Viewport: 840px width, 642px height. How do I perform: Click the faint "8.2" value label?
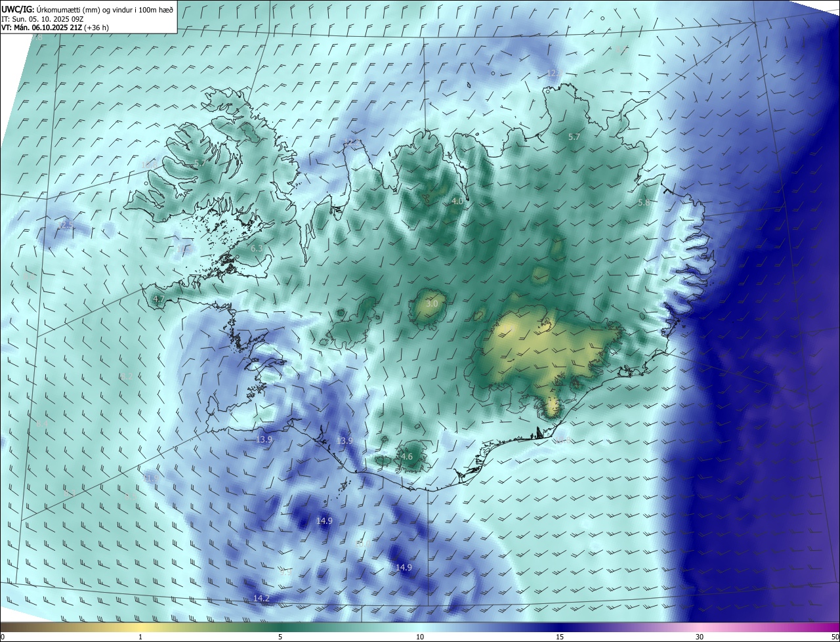[x=127, y=376]
